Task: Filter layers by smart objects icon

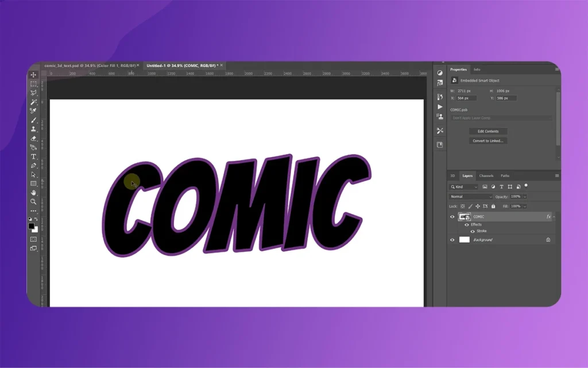Action: coord(519,187)
